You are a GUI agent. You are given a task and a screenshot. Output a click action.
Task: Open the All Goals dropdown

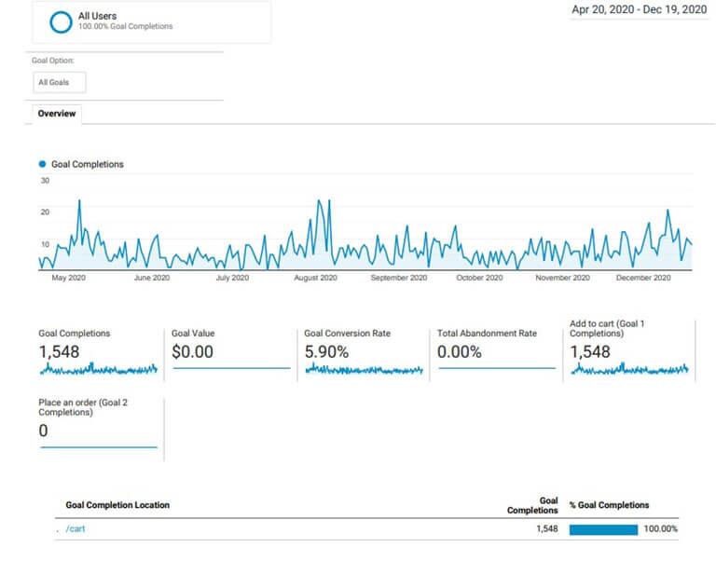[60, 83]
